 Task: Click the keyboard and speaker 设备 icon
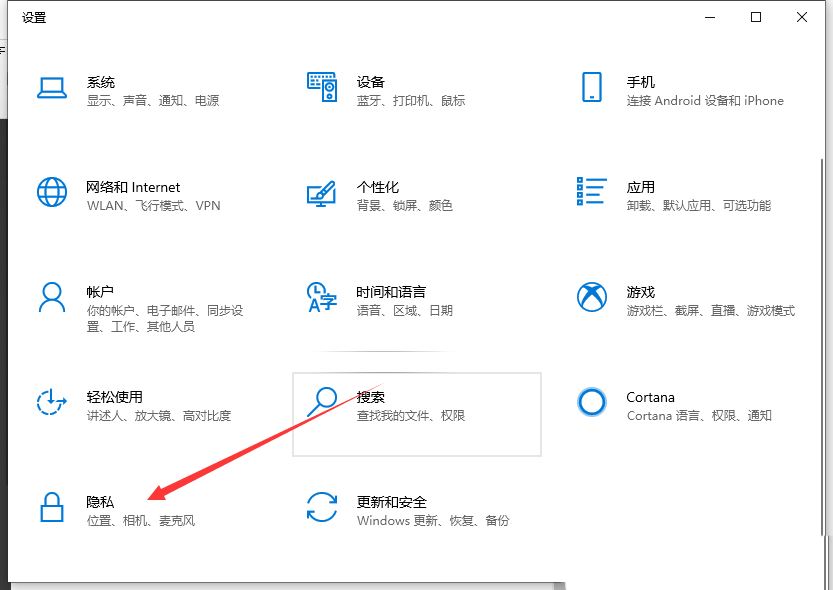[322, 88]
